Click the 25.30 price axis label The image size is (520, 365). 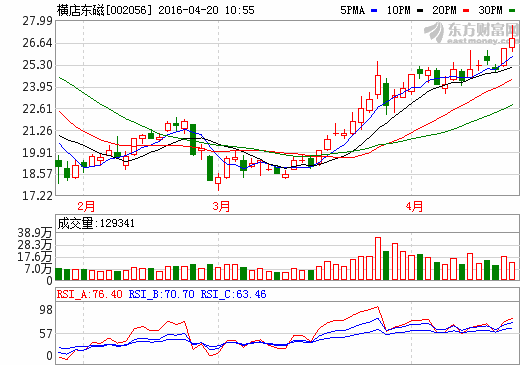tap(37, 65)
